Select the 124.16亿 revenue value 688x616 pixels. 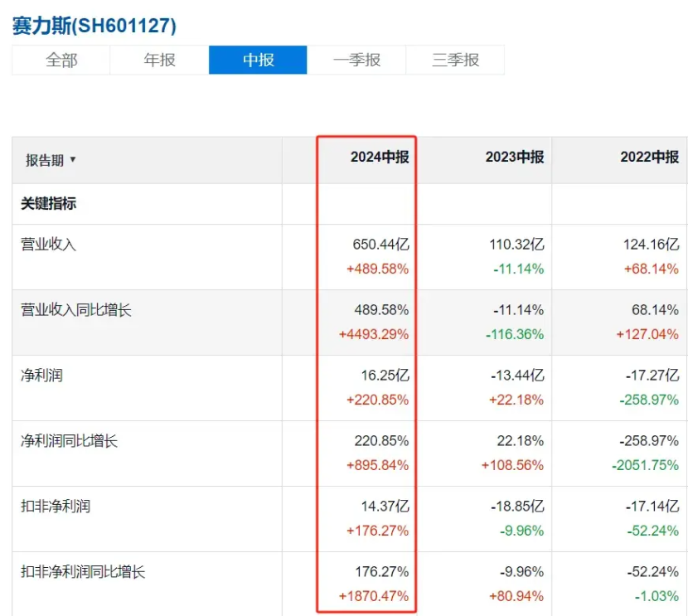(652, 245)
